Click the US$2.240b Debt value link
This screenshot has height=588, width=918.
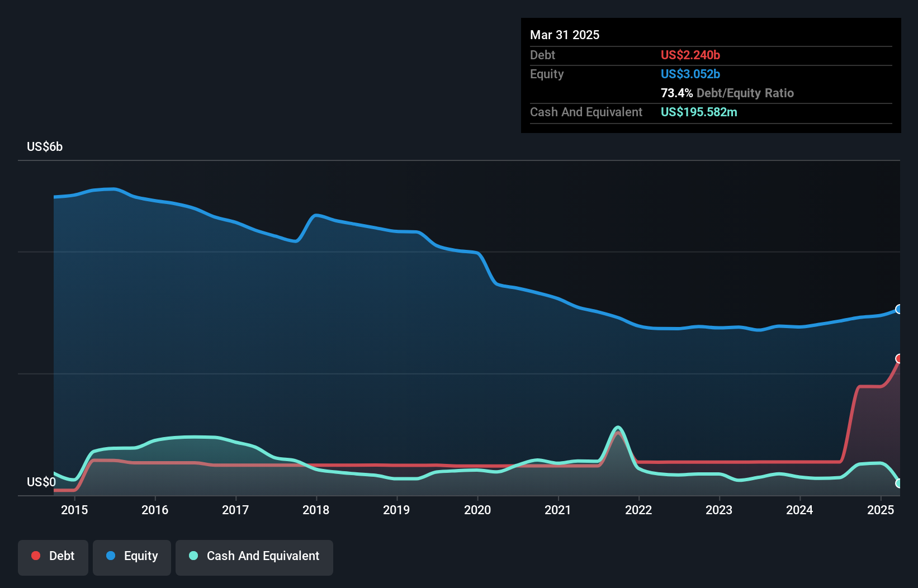pyautogui.click(x=690, y=55)
